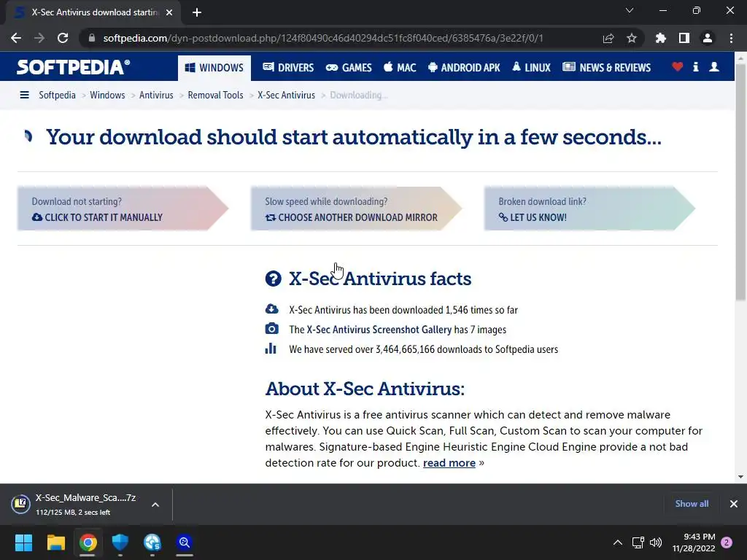Go back to the previous page
The image size is (747, 560).
16,38
